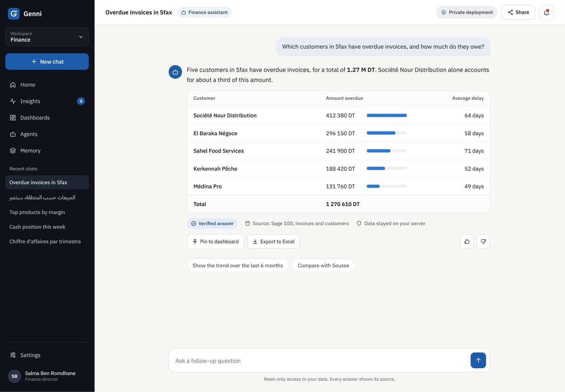565x392 pixels.
Task: Expand the Finance workspace selector
Action: tap(47, 37)
